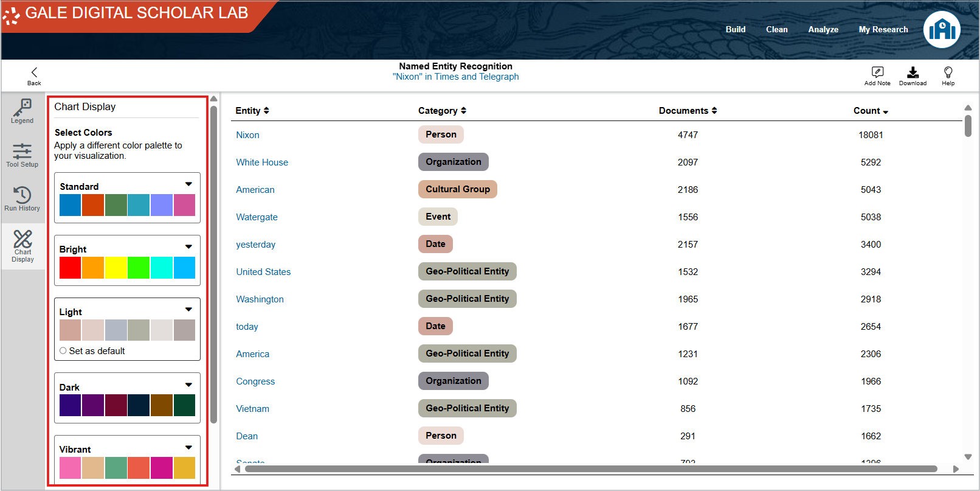
Task: Click the institution home icon
Action: click(942, 29)
